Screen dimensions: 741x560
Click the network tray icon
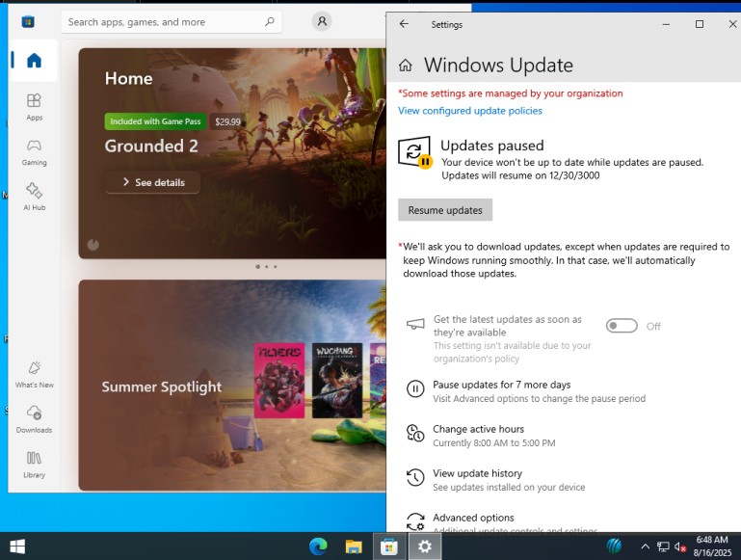click(x=663, y=547)
